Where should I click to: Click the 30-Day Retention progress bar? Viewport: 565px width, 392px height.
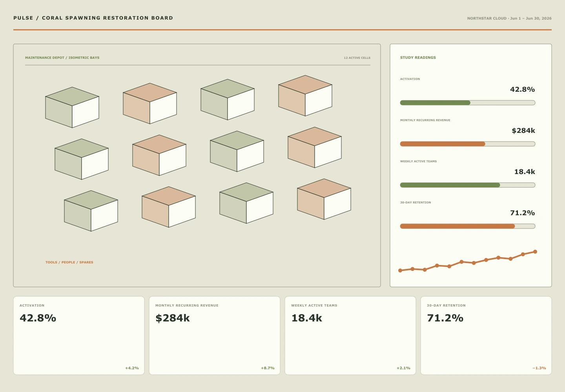pyautogui.click(x=468, y=226)
